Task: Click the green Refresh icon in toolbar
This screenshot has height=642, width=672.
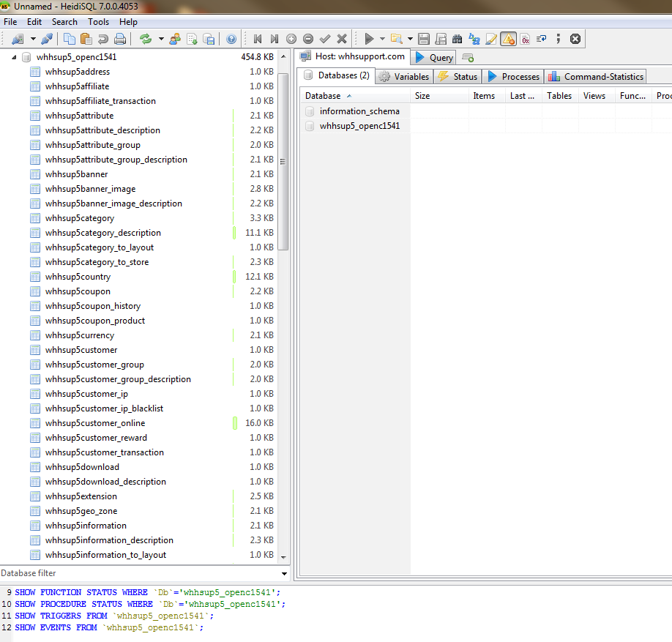Action: click(x=146, y=39)
